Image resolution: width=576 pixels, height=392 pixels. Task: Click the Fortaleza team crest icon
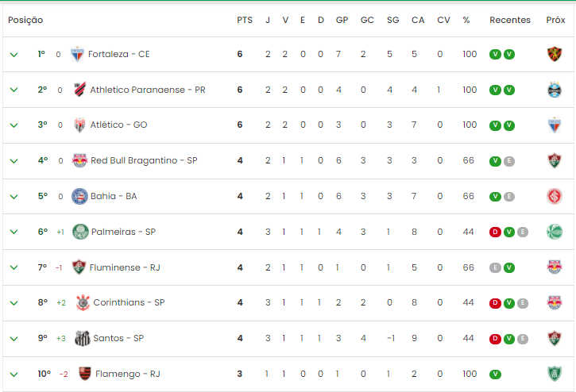click(77, 54)
